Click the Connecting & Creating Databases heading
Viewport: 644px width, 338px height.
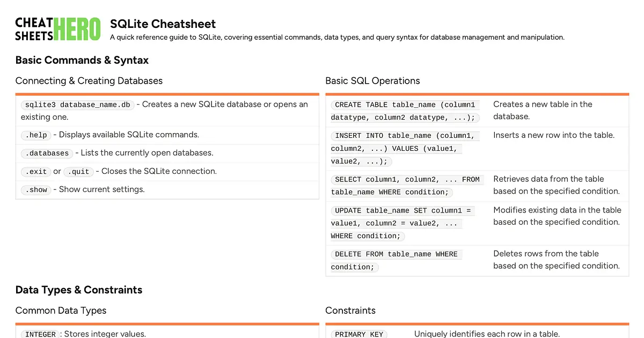point(89,81)
